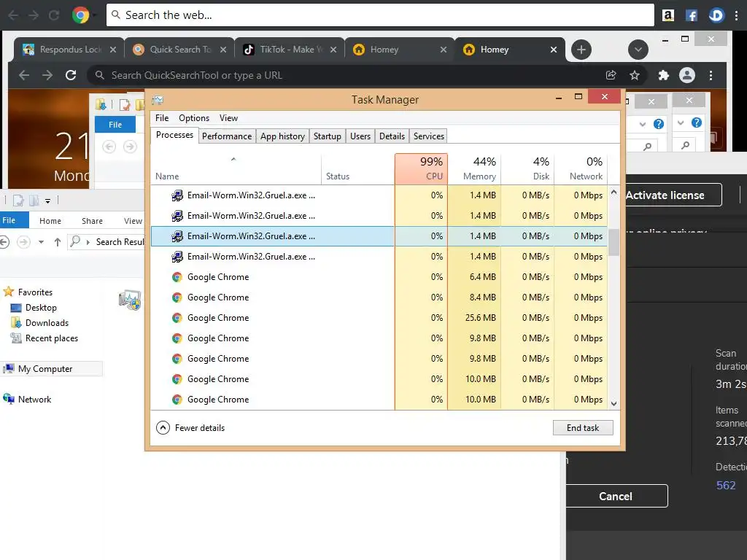The image size is (747, 560).
Task: Go forward with Chrome's forward arrow
Action: [x=47, y=75]
